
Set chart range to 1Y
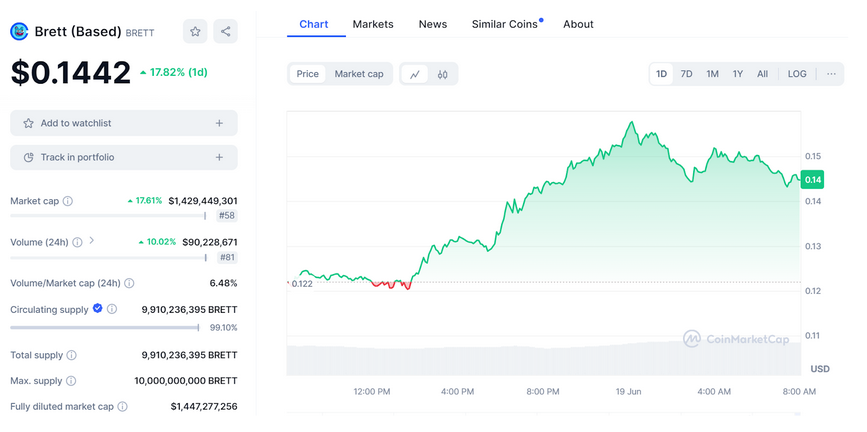738,74
